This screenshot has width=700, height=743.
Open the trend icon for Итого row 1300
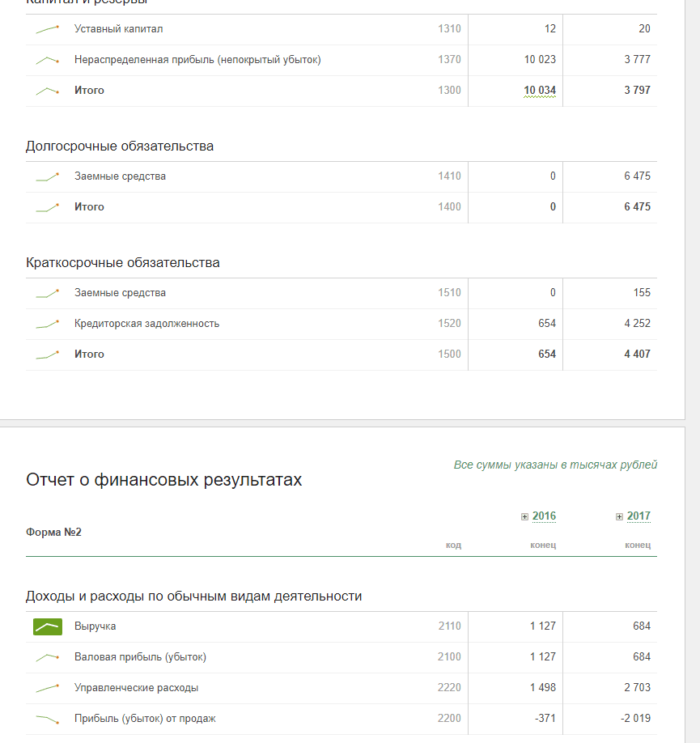click(x=48, y=91)
